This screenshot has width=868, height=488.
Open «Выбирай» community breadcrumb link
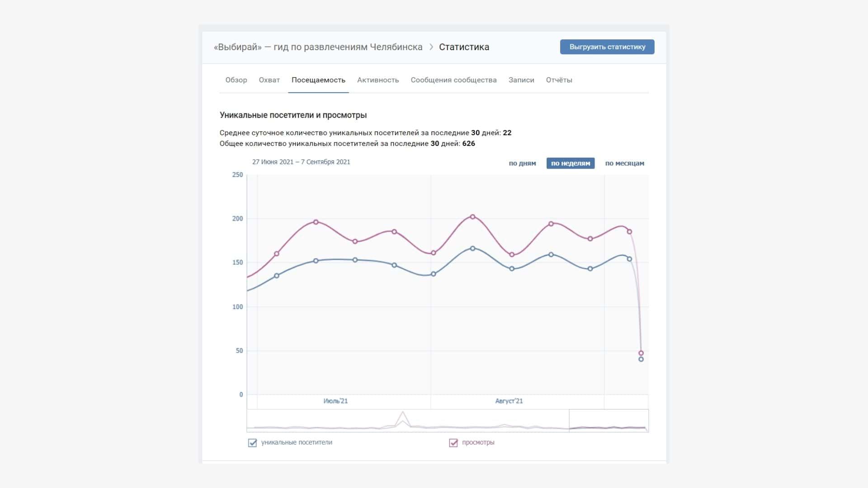[318, 47]
